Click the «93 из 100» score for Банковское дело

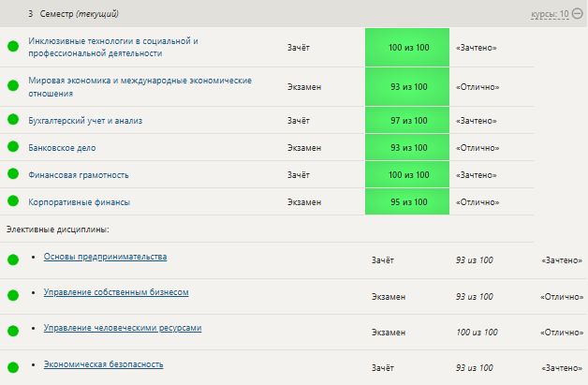[407, 148]
